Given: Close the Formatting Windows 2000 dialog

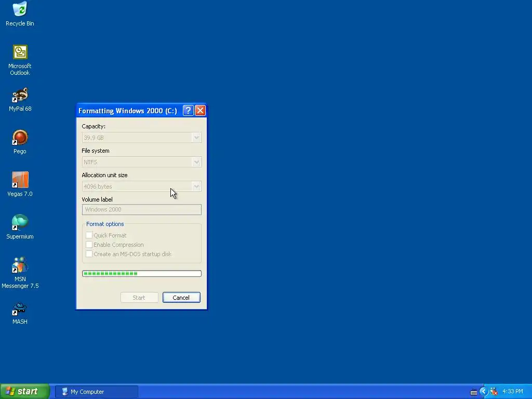Looking at the screenshot, I should [200, 111].
